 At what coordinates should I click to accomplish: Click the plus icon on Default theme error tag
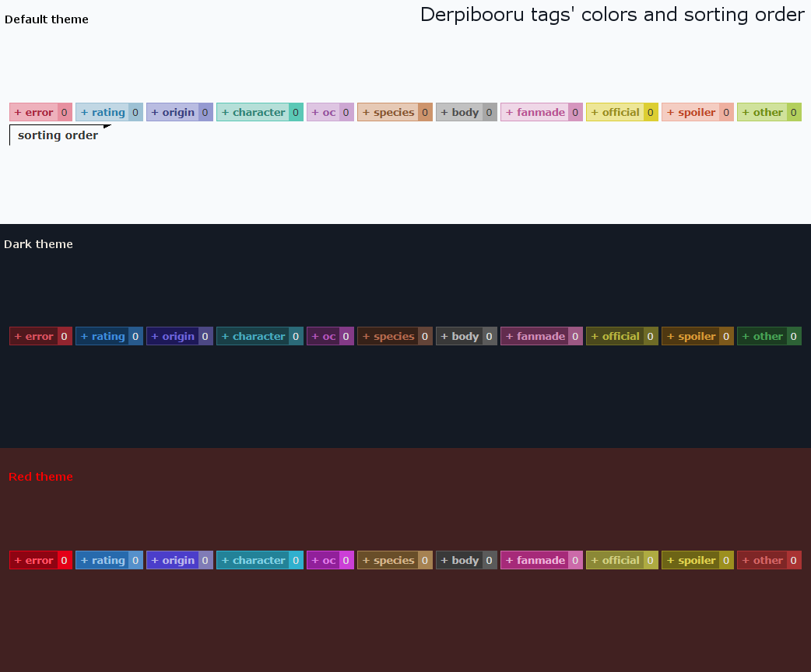click(x=18, y=112)
